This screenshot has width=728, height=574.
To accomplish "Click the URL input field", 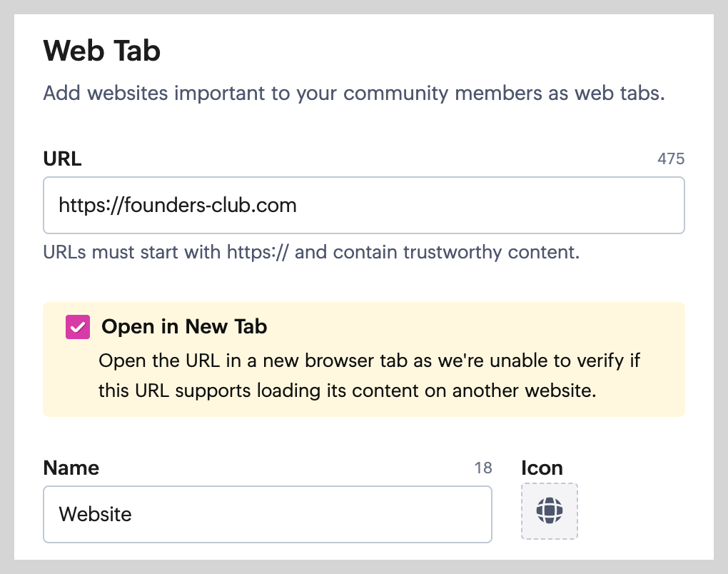I will 364,206.
